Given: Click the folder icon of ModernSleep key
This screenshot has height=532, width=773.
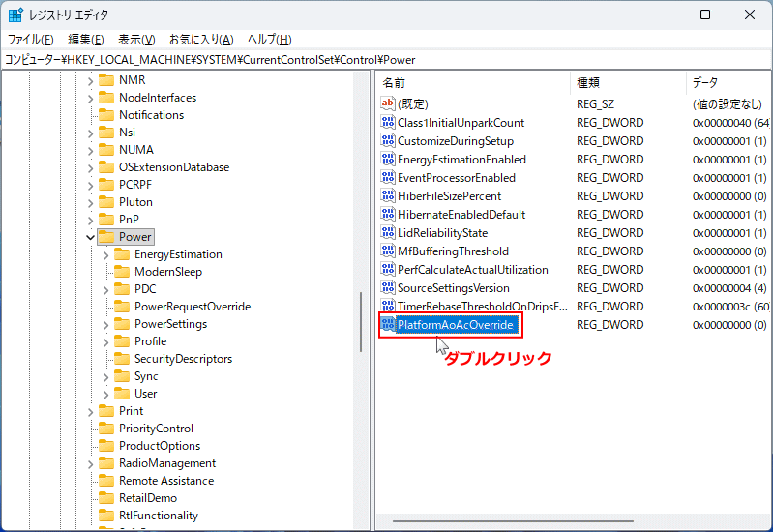Looking at the screenshot, I should (x=122, y=272).
